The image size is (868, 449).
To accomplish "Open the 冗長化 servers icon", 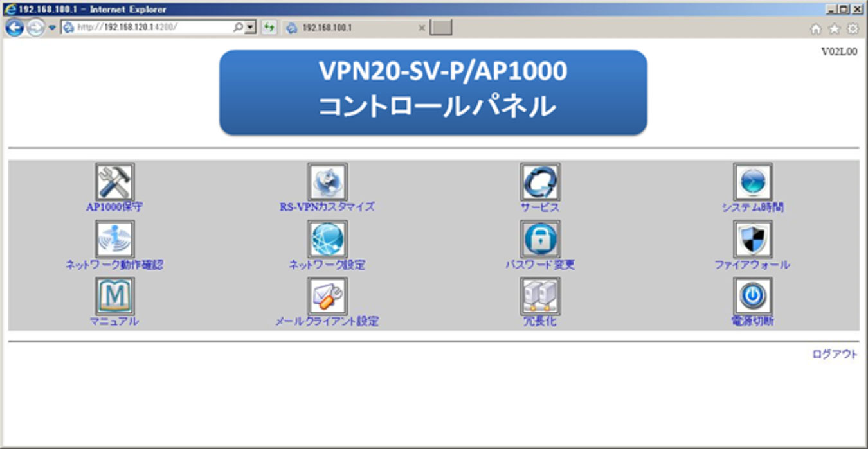I will click(540, 297).
